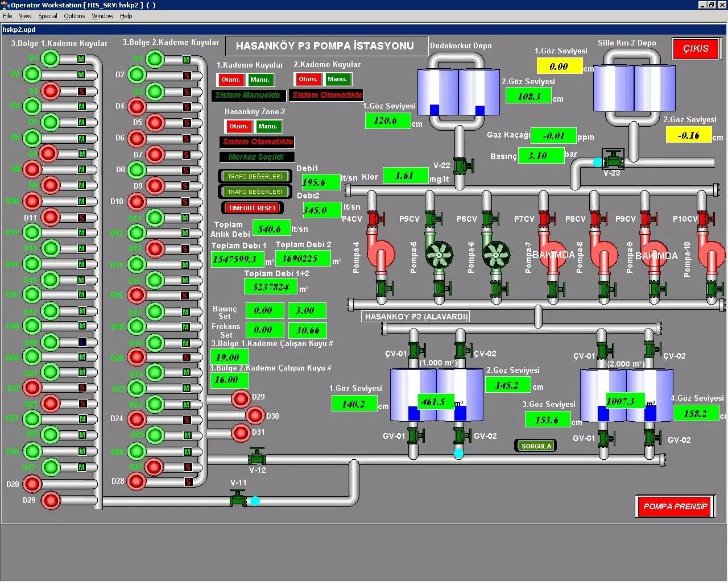The width and height of the screenshot is (728, 582).
Task: Click the Merkez Seçildi status label
Action: coord(257,157)
